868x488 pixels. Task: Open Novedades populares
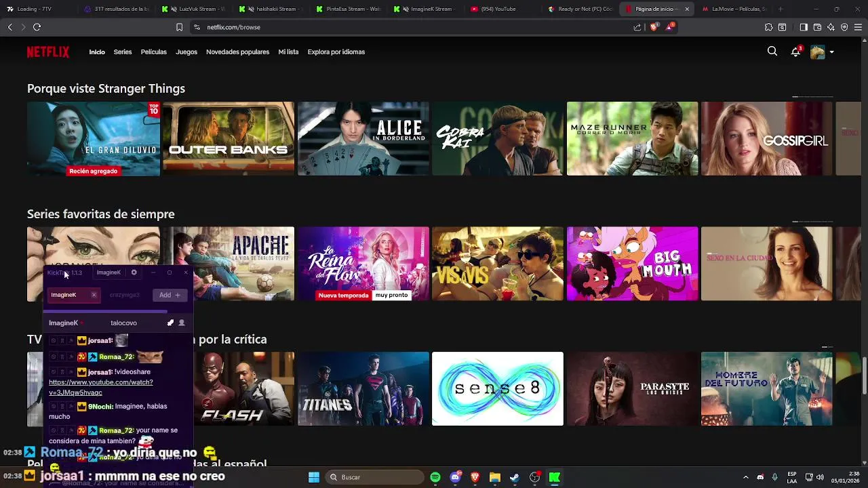coord(237,52)
